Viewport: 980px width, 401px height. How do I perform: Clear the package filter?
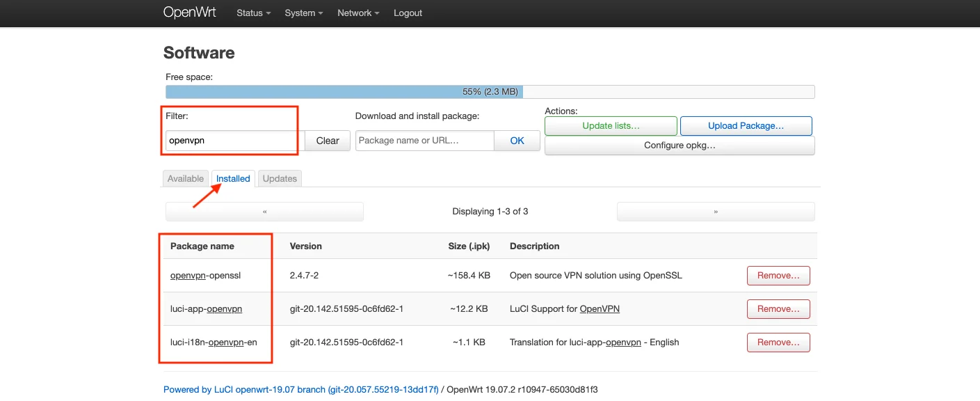click(328, 141)
